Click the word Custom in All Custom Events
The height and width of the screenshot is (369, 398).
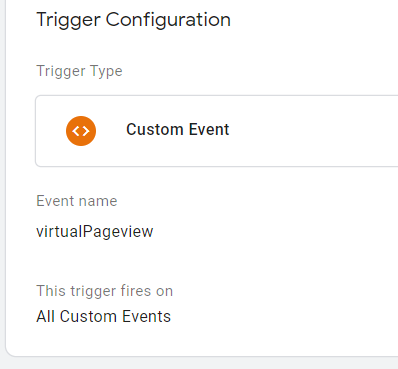point(88,316)
